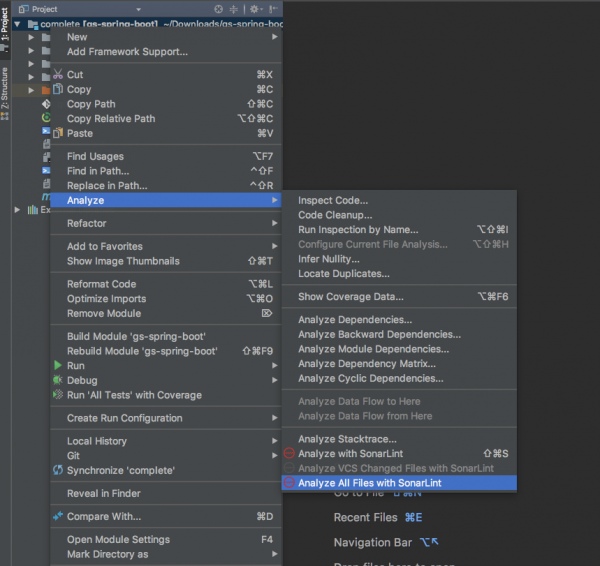The width and height of the screenshot is (600, 566).
Task: Select Add Framework Support...
Action: [x=166, y=52]
